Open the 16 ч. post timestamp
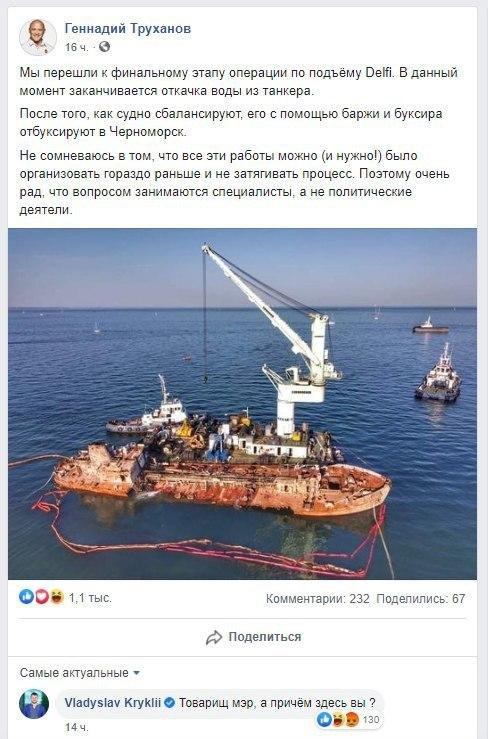Image resolution: width=488 pixels, height=739 pixels. (76, 47)
